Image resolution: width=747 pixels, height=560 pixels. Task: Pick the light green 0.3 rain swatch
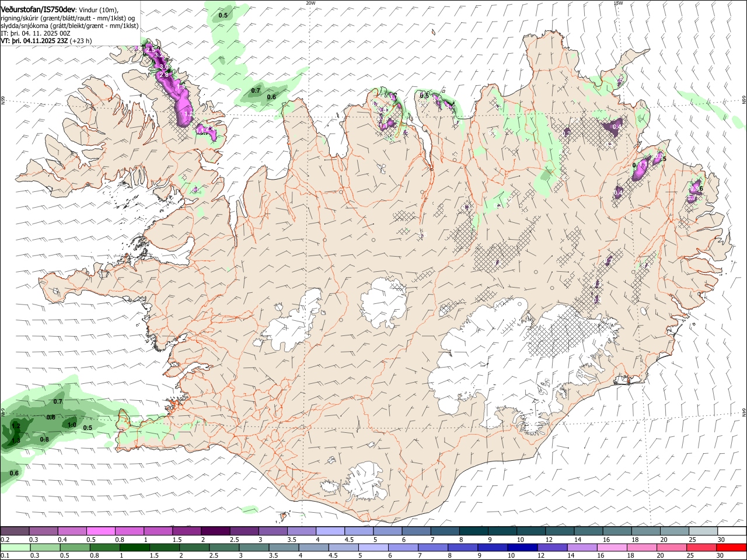click(x=46, y=547)
